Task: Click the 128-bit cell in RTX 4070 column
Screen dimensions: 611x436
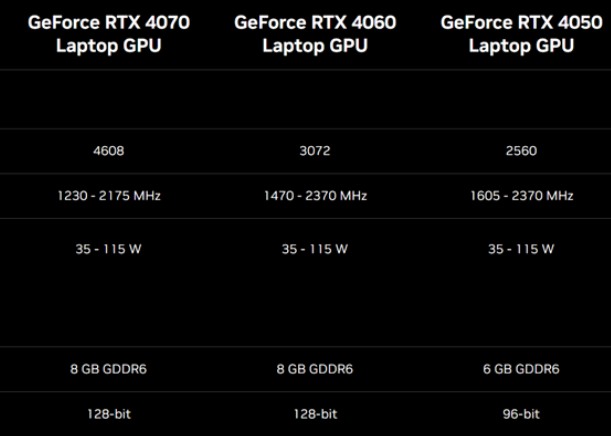Action: [109, 411]
